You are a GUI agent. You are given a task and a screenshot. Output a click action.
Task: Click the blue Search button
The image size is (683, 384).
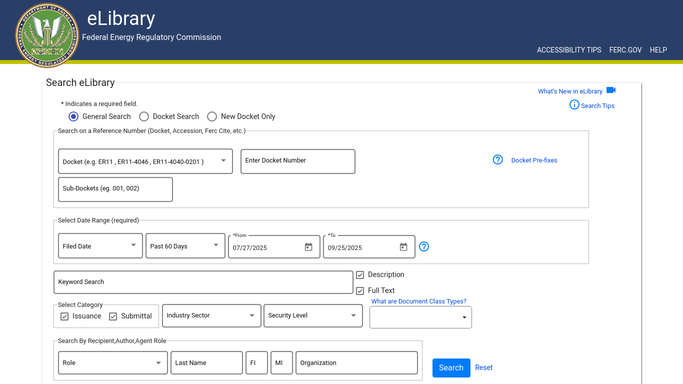click(x=451, y=368)
